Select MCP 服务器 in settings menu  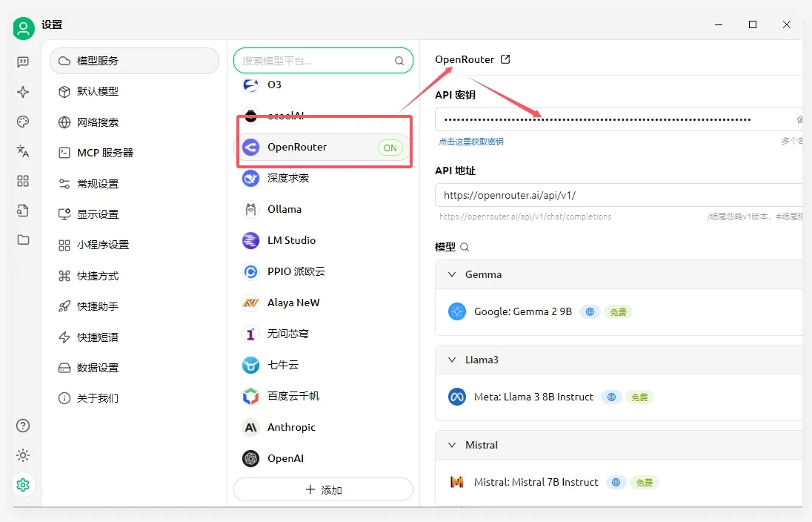point(105,153)
